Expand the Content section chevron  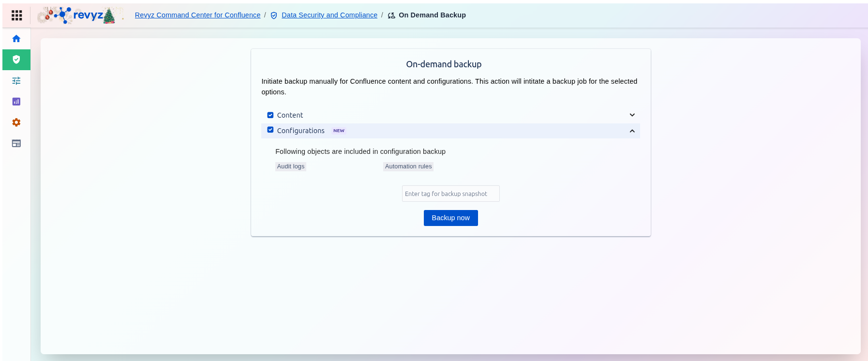(632, 115)
